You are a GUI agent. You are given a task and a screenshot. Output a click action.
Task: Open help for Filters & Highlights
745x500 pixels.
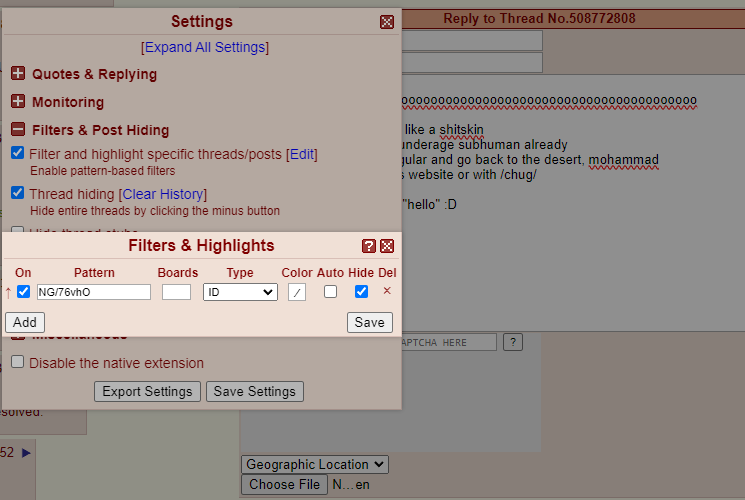[369, 246]
